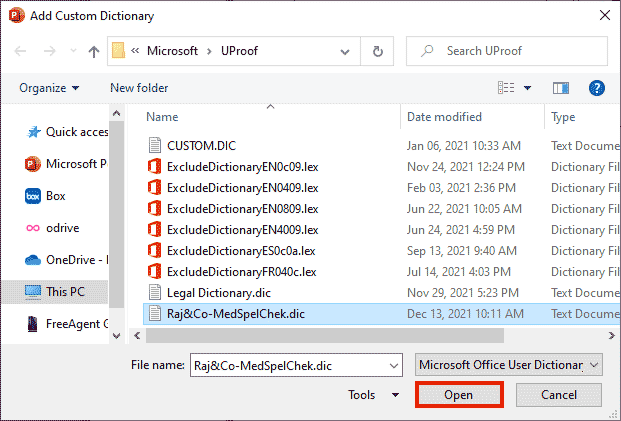Image resolution: width=621 pixels, height=421 pixels.
Task: Change the view layout icon
Action: [506, 88]
